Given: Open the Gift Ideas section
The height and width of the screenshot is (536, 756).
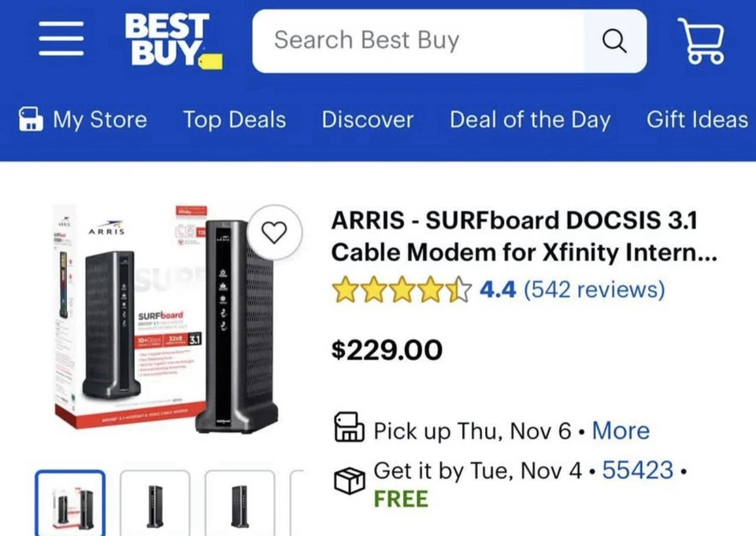Looking at the screenshot, I should [x=697, y=119].
